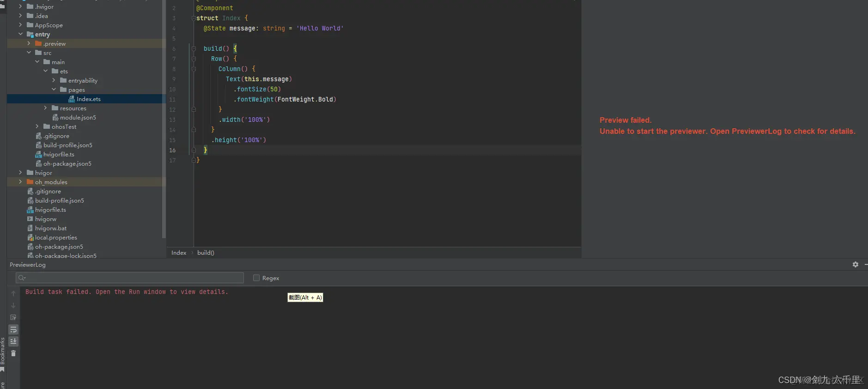The image size is (868, 389).
Task: Select the oh-package-lock.json5 file
Action: pos(66,255)
